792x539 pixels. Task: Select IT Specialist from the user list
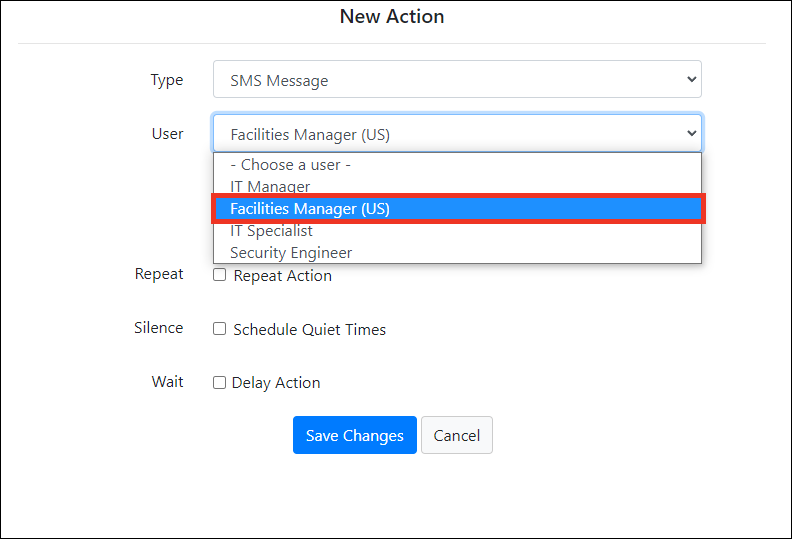coord(271,231)
